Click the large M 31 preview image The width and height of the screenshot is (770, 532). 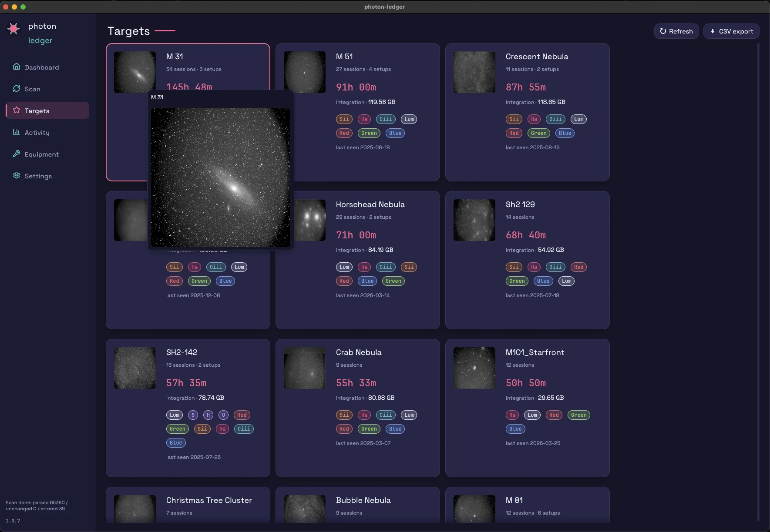coord(220,177)
